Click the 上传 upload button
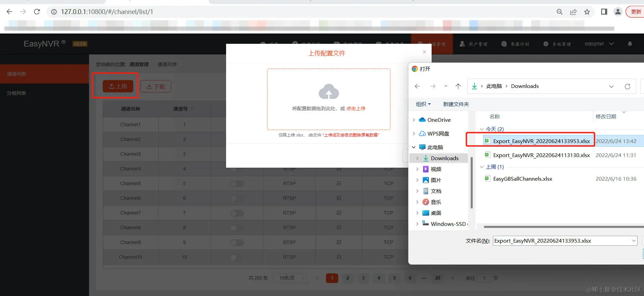Viewport: 644px width, 296px height. coord(118,86)
